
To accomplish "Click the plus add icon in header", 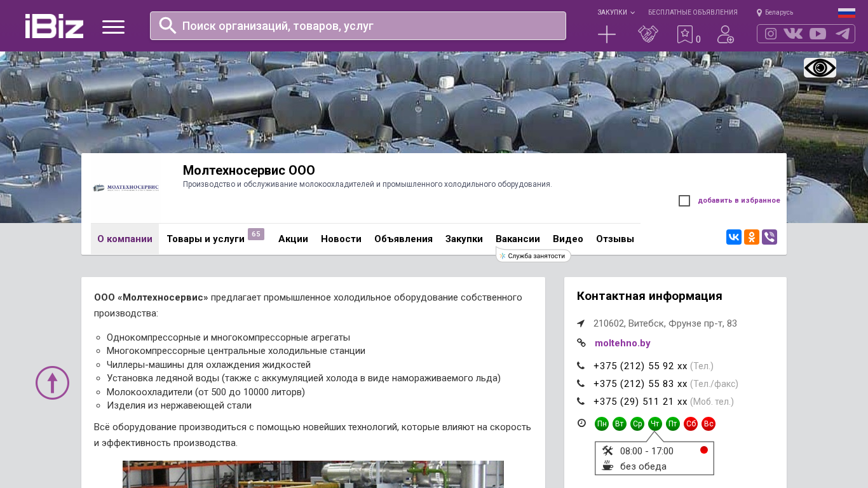I will [x=606, y=34].
